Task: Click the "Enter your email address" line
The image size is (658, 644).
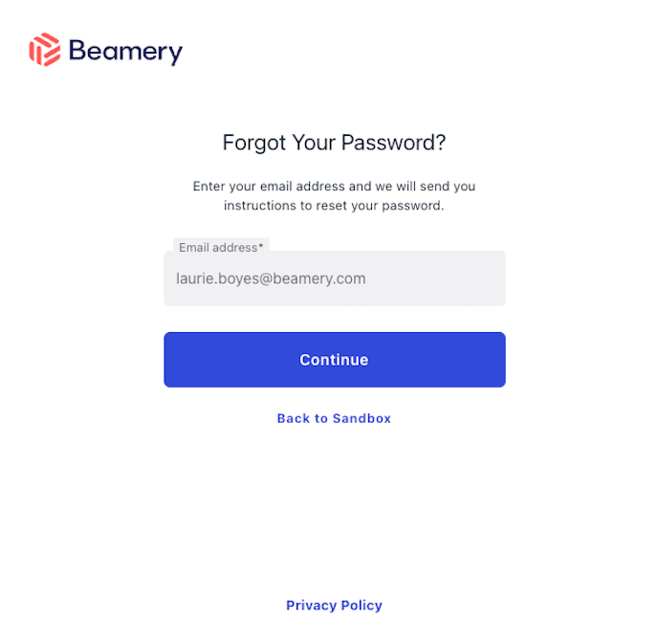Action: pos(334,187)
